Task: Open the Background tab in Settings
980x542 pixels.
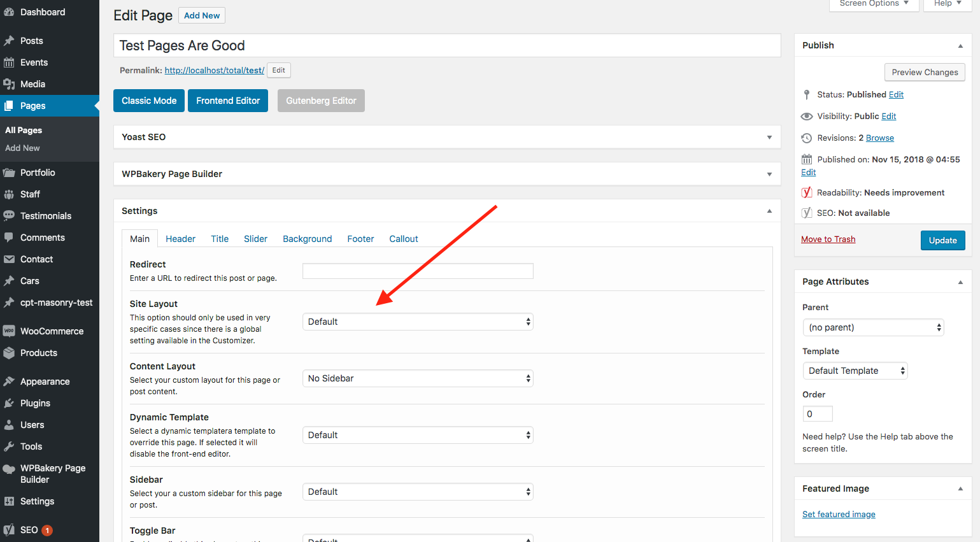Action: [x=307, y=238]
